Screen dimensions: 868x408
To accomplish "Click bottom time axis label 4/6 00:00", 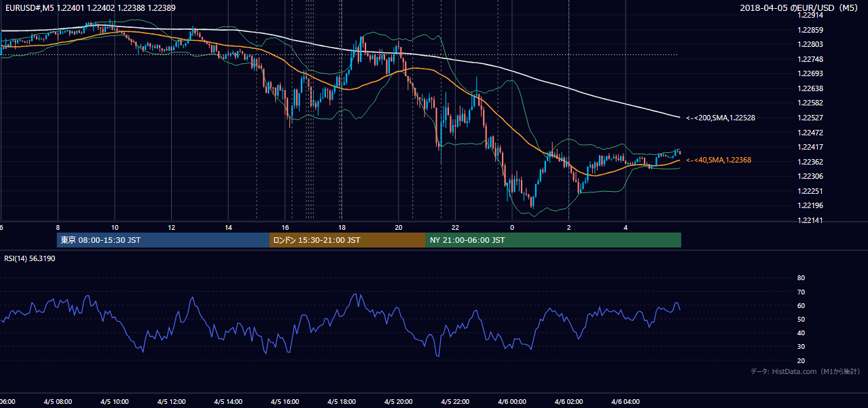I will pos(512,402).
